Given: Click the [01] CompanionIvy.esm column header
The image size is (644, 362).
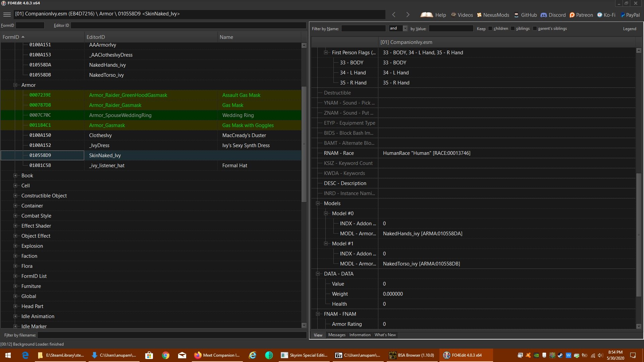Looking at the screenshot, I should click(506, 42).
